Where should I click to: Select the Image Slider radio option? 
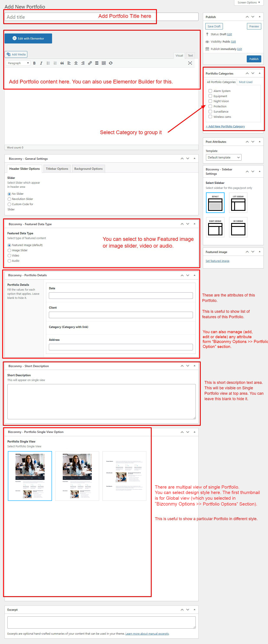point(10,251)
